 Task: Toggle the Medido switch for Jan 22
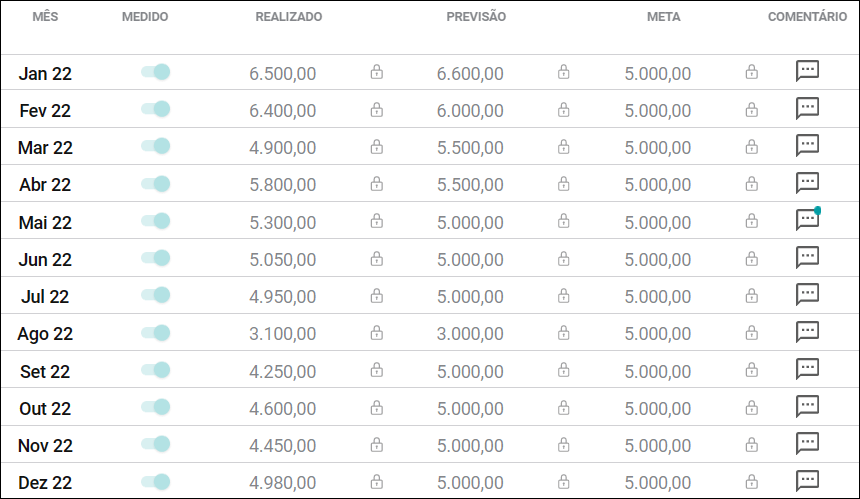(156, 72)
